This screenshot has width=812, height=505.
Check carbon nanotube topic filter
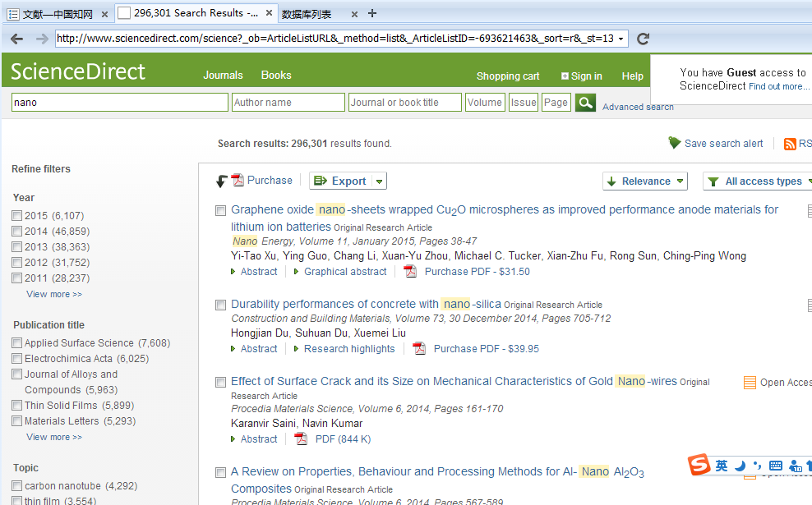17,485
